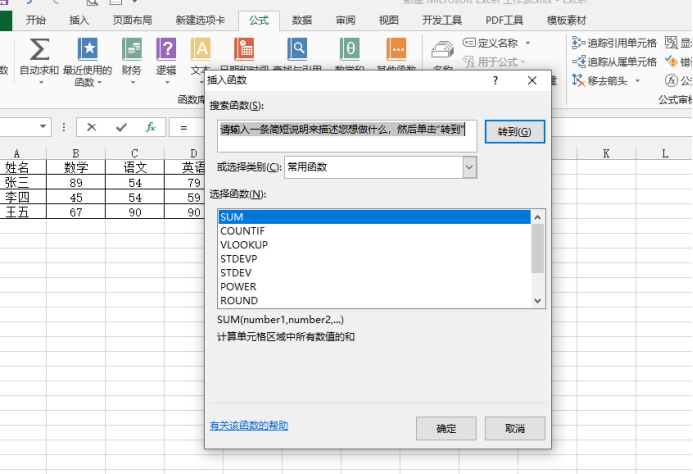Select VLOOKUP in the function list
Image resolution: width=693 pixels, height=474 pixels.
(x=374, y=245)
